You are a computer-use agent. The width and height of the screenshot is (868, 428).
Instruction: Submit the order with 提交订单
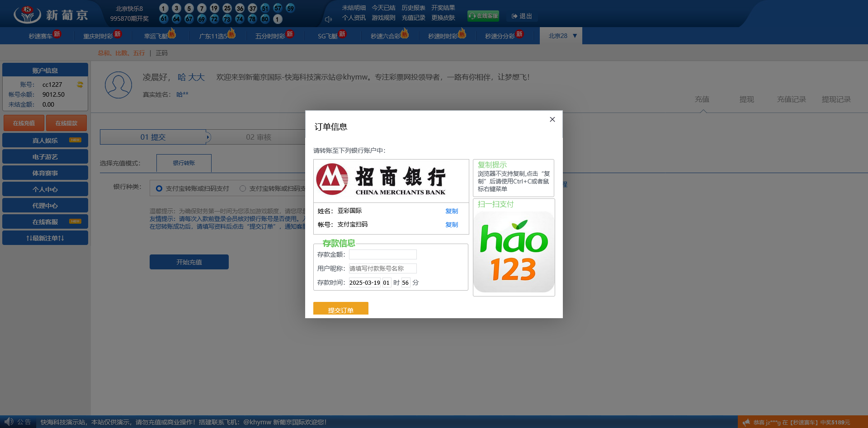pyautogui.click(x=340, y=309)
